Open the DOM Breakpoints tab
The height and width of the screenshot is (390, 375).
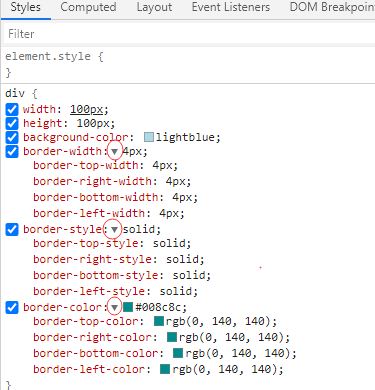[x=332, y=8]
